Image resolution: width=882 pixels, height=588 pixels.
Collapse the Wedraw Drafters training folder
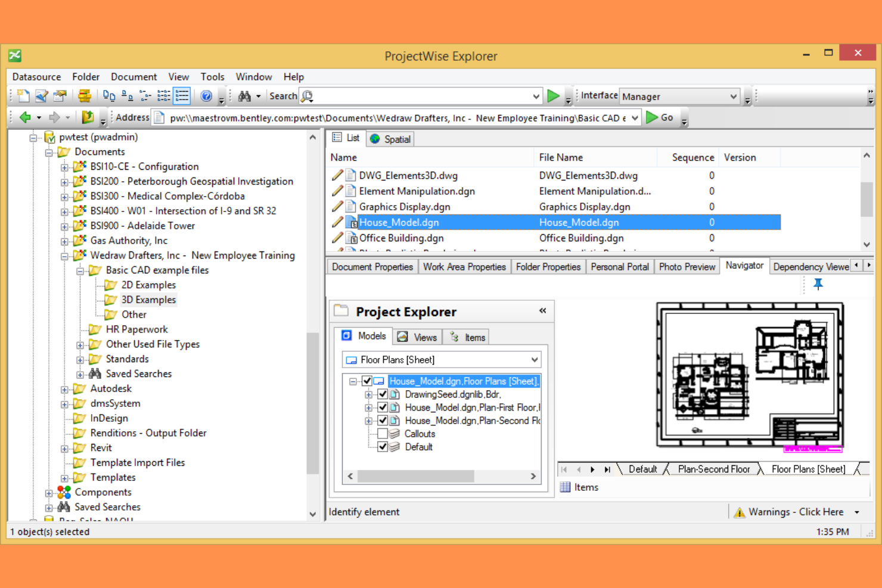click(64, 255)
